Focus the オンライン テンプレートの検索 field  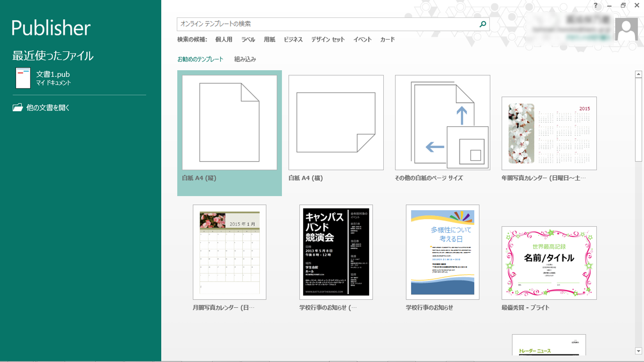pyautogui.click(x=327, y=24)
